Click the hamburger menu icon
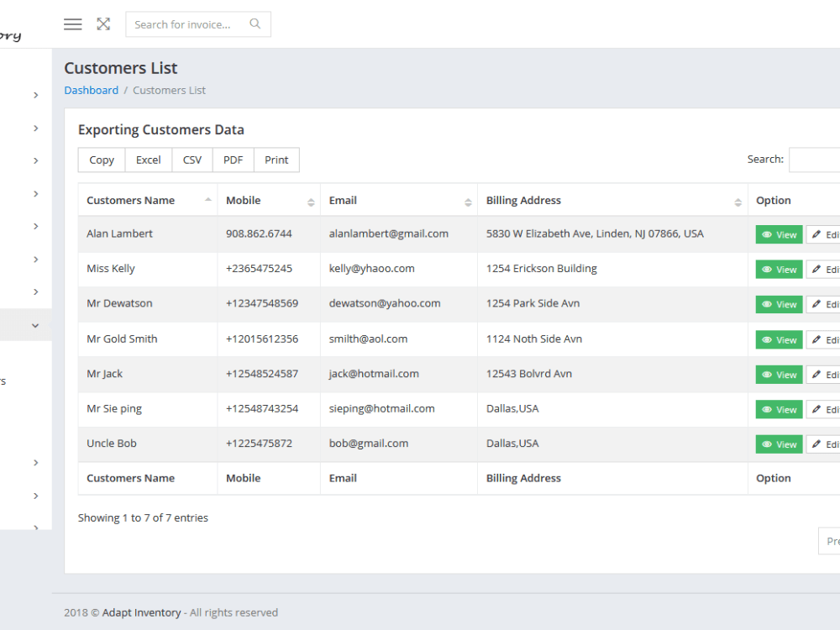 [73, 24]
